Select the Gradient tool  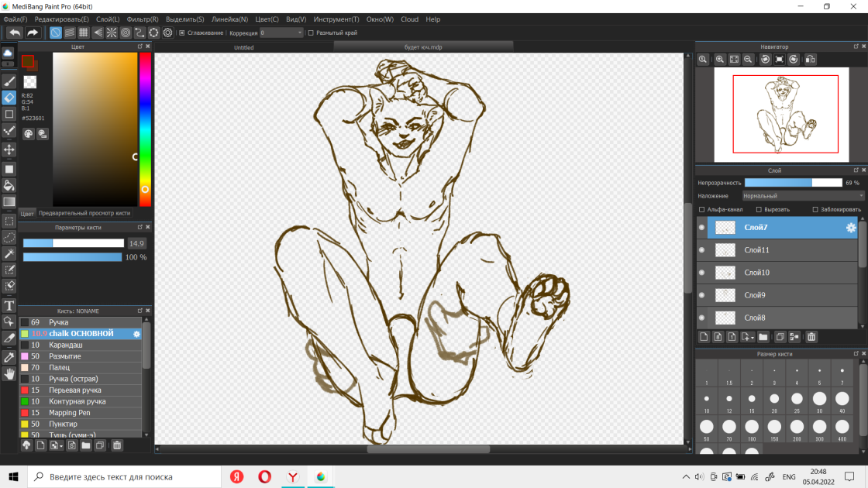click(9, 202)
